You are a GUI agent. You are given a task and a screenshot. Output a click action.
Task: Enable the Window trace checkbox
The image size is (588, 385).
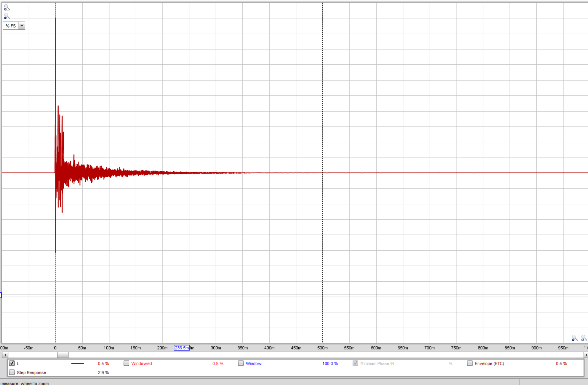(241, 363)
